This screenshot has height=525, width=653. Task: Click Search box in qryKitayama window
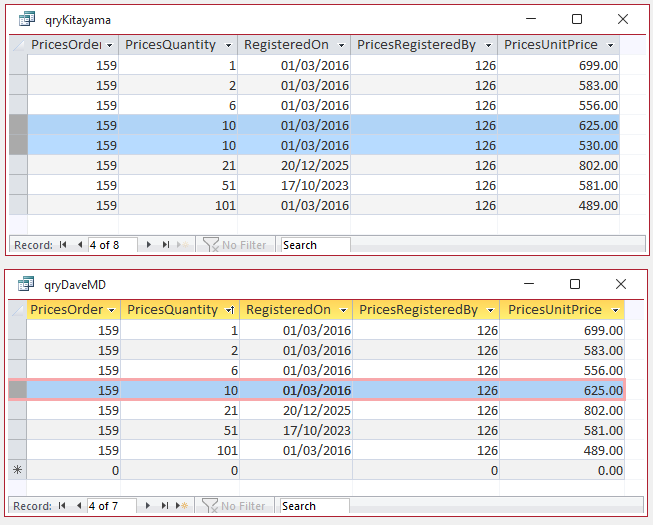coord(315,245)
